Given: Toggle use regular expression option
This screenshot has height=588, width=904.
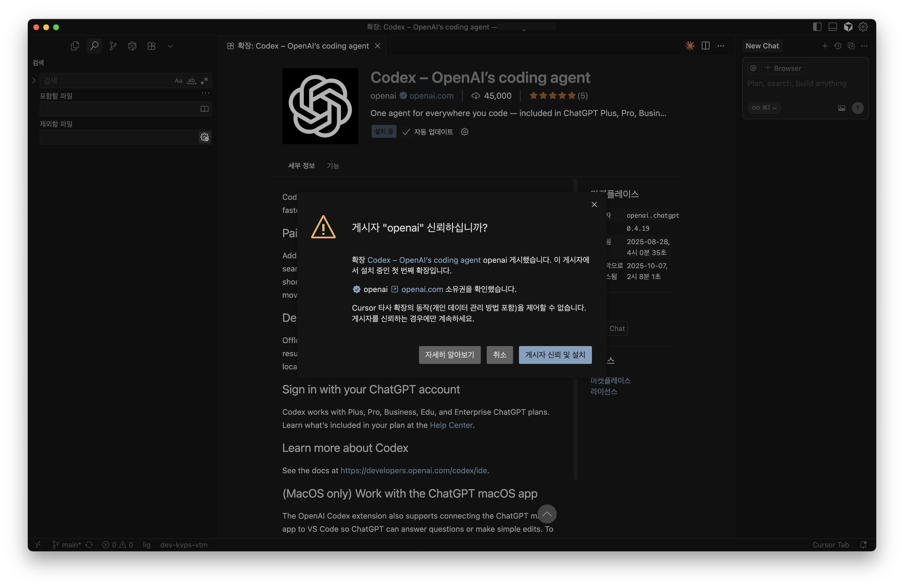Looking at the screenshot, I should tap(205, 81).
